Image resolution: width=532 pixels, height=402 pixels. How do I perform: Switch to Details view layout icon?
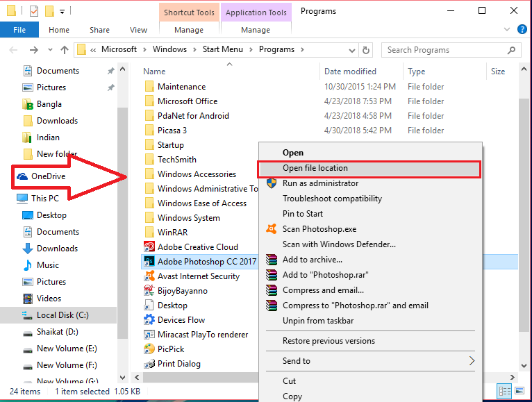click(x=504, y=392)
